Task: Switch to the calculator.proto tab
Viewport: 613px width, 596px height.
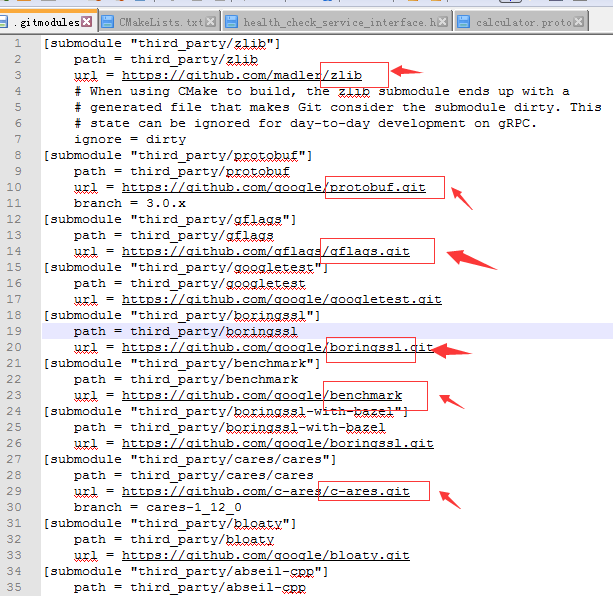Action: (521, 22)
